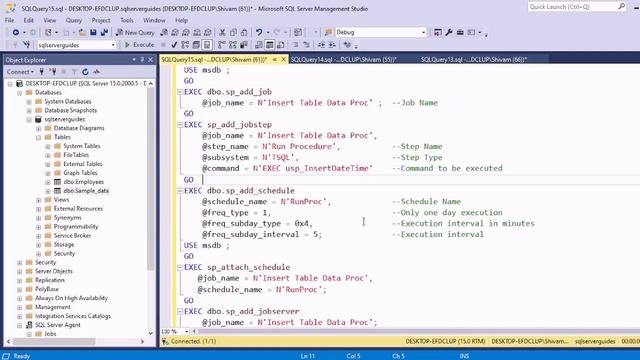Toggle pin on SQLQuery15.sql tab
640x360 pixels.
(275, 60)
